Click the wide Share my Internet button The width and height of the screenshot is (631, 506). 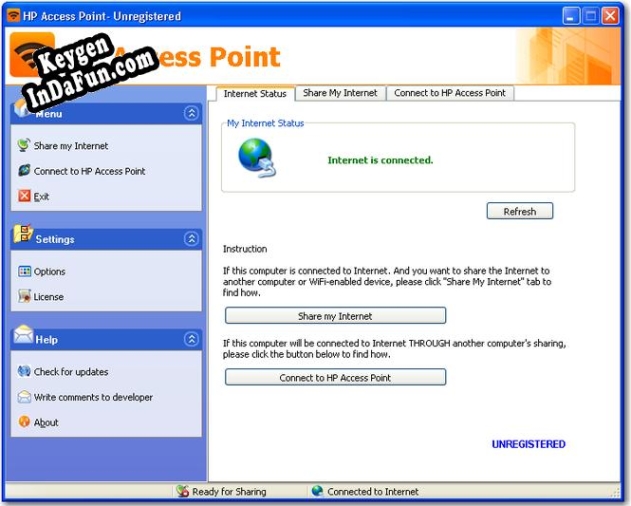(335, 316)
